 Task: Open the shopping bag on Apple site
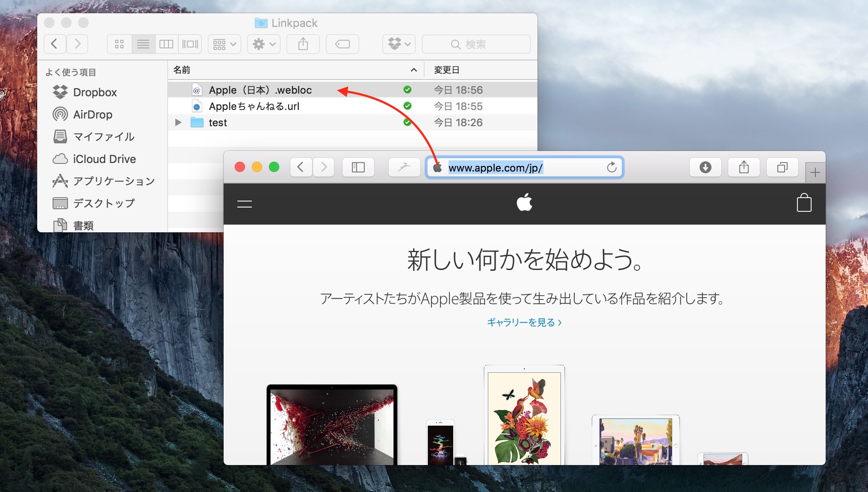tap(804, 203)
